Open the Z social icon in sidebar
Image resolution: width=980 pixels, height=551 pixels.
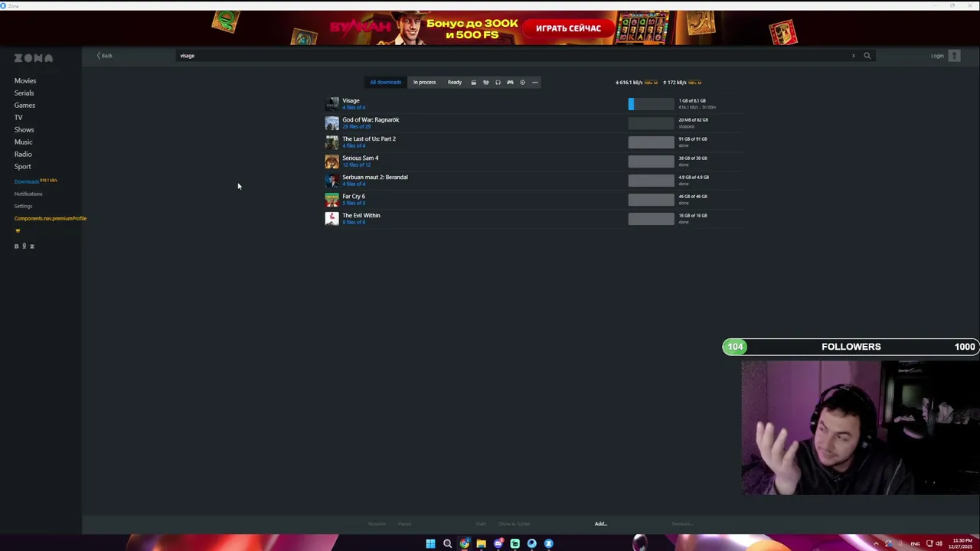[32, 246]
